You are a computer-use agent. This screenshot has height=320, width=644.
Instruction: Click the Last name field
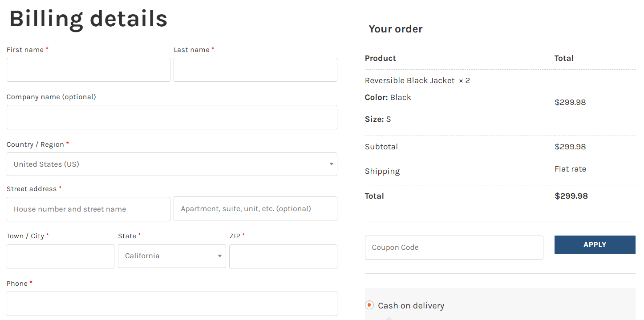click(x=255, y=69)
